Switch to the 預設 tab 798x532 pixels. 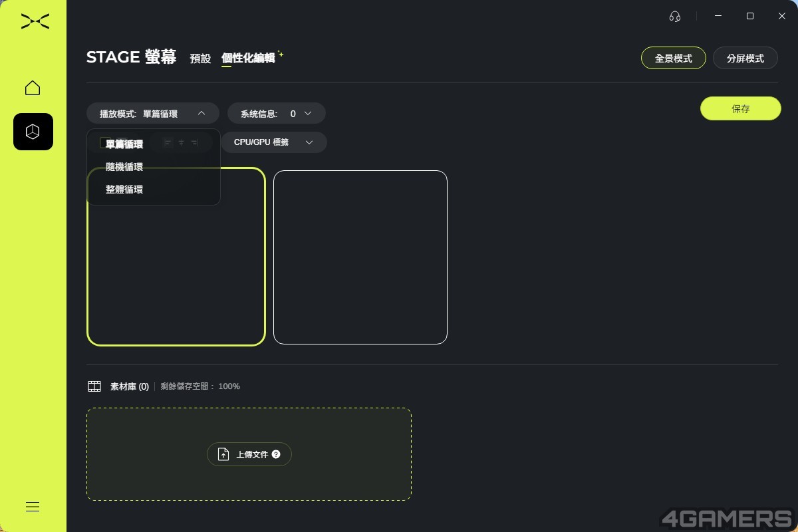[200, 59]
